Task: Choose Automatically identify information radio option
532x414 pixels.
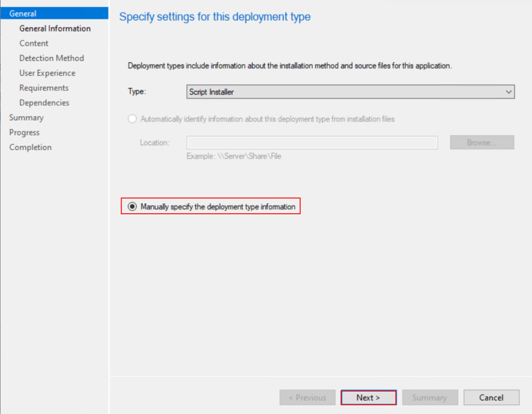Action: [x=132, y=119]
